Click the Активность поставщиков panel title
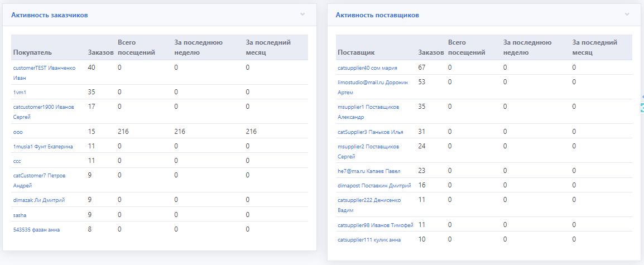This screenshot has width=644, height=265. [377, 15]
